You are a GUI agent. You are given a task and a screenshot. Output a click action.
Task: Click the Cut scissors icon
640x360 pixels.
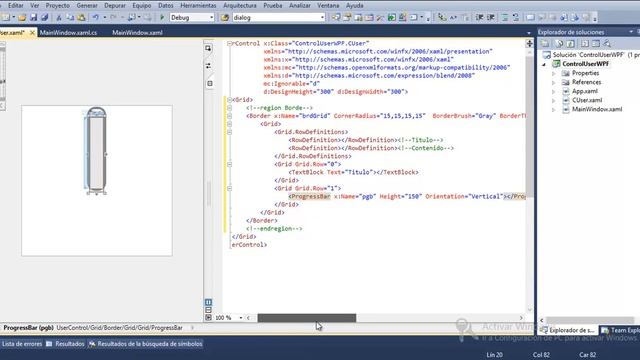coord(59,18)
